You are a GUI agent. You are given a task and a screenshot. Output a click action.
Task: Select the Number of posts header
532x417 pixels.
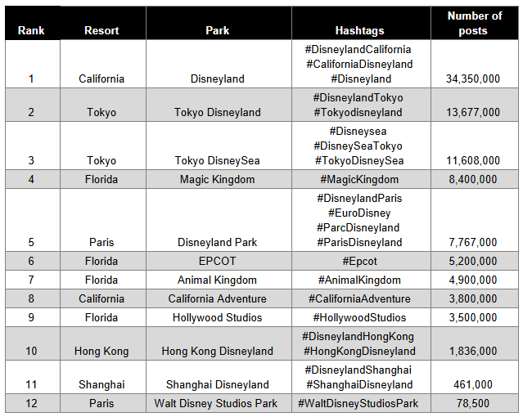(x=475, y=23)
